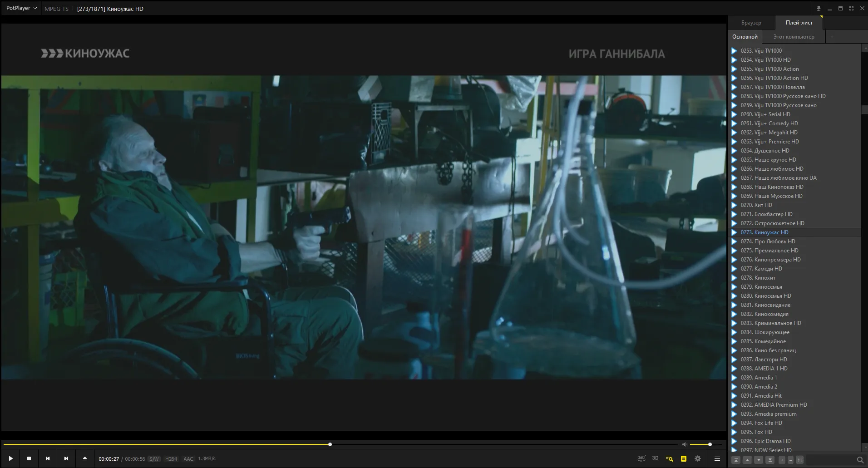This screenshot has height=468, width=868.
Task: Select 0263. Viju+ Premiere HD
Action: (794, 142)
